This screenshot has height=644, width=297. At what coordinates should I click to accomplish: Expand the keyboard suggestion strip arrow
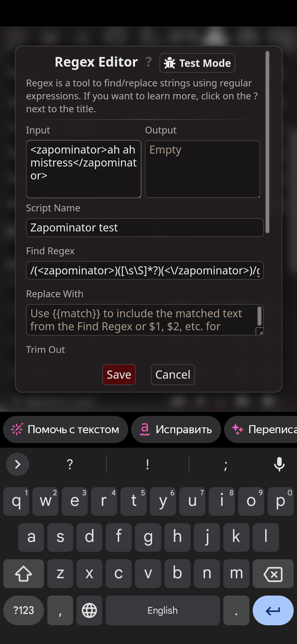point(18,464)
